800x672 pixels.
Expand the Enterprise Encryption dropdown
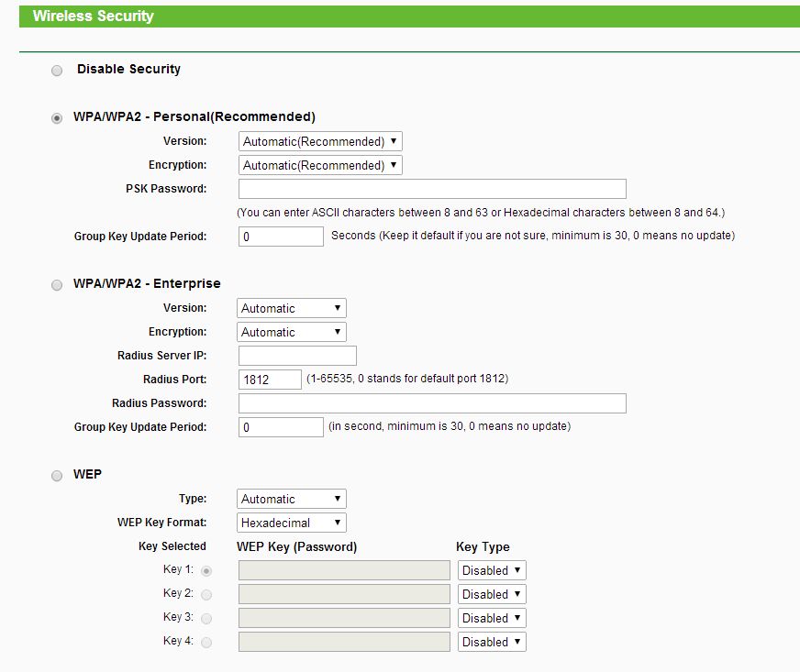click(292, 332)
